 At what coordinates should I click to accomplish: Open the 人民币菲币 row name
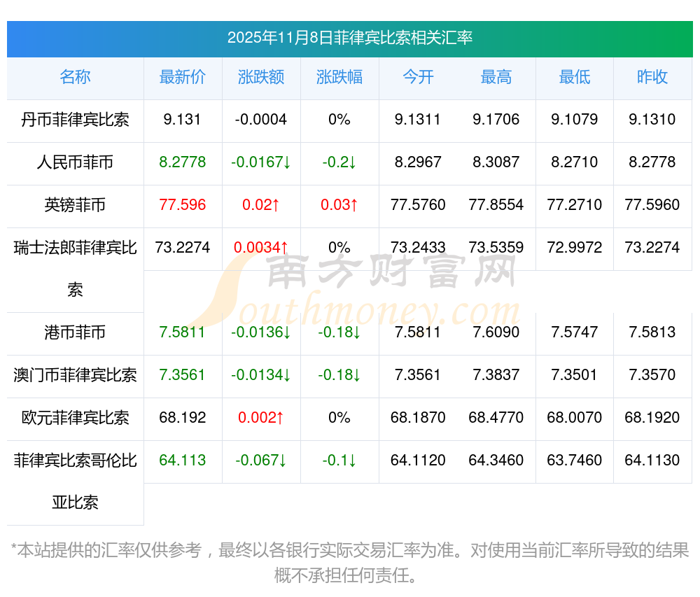pos(75,162)
